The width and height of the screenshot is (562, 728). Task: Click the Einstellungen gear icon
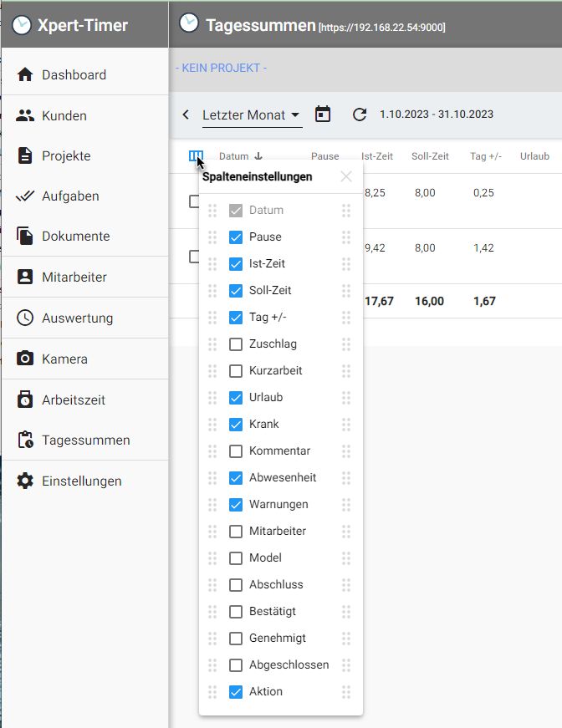click(26, 481)
